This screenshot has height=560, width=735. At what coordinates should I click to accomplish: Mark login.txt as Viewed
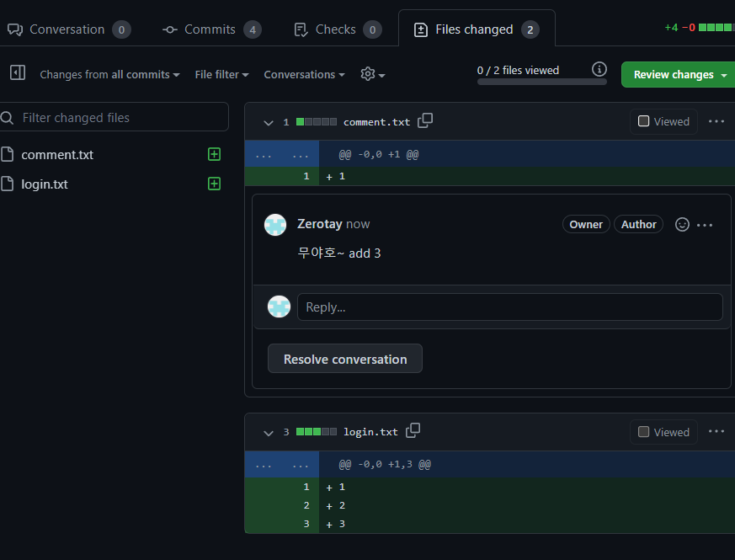(x=663, y=432)
